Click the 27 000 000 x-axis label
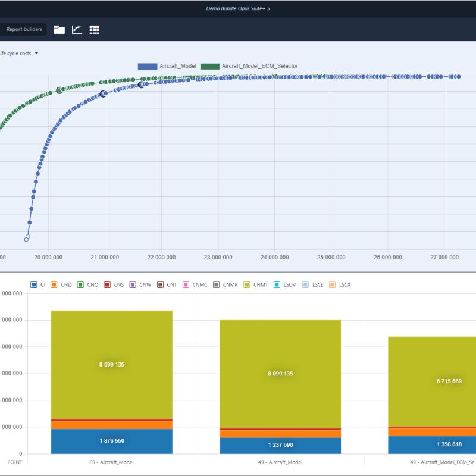This screenshot has height=476, width=476. 444,258
